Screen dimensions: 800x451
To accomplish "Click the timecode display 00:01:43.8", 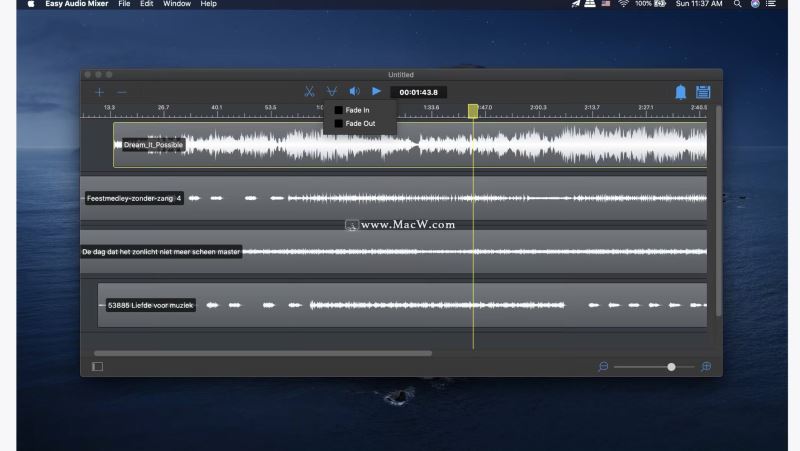I will [x=418, y=92].
